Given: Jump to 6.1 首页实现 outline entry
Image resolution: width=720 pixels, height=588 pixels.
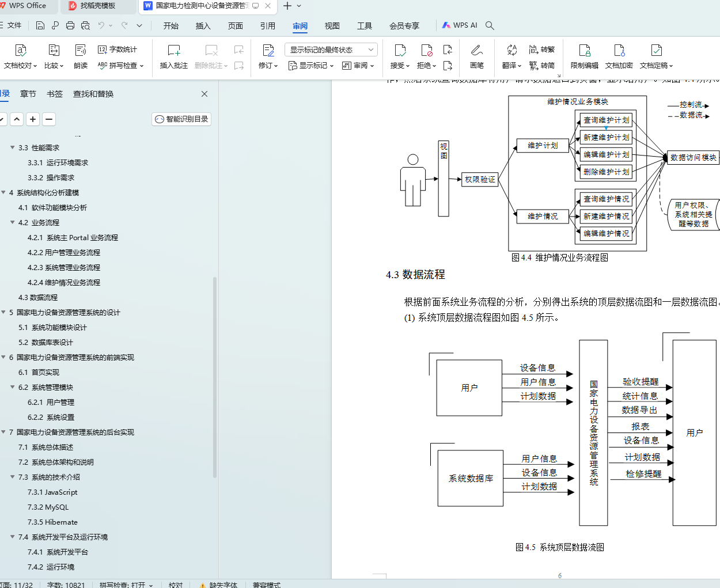Looking at the screenshot, I should (x=39, y=372).
